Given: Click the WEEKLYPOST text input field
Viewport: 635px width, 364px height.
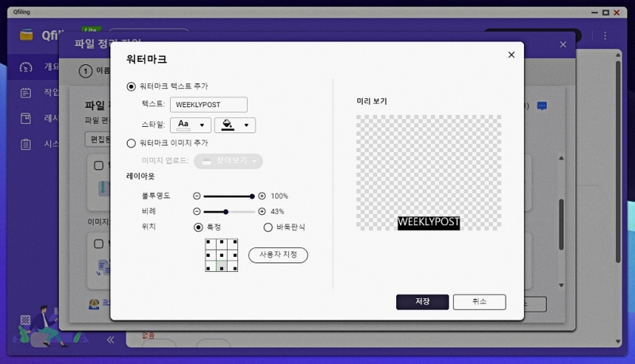Looking at the screenshot, I should 209,105.
